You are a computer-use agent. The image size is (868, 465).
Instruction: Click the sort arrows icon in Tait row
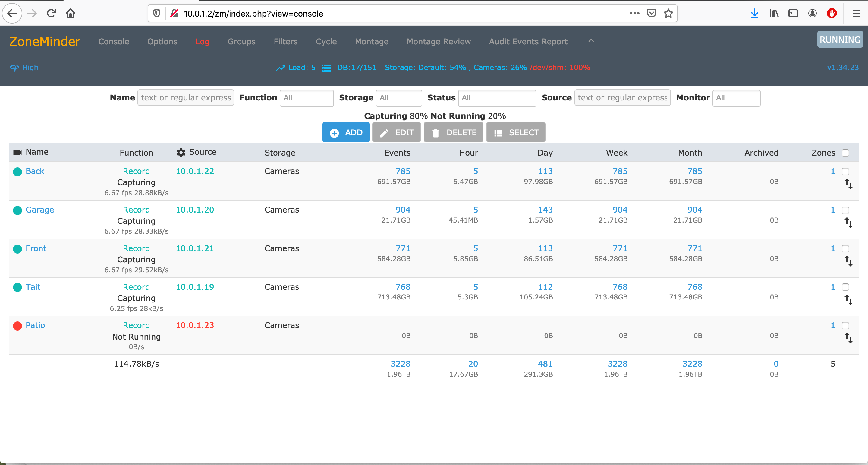(x=848, y=300)
